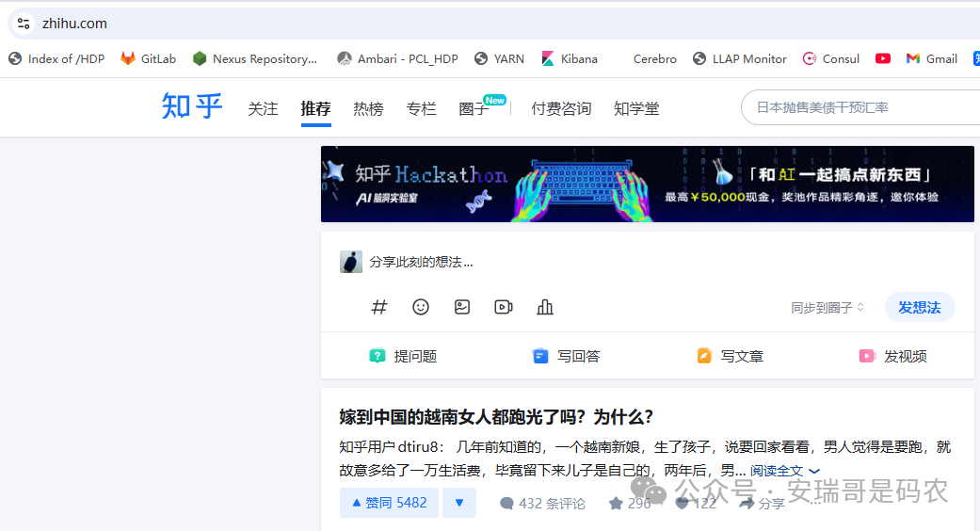Open the 知学堂 link

(x=636, y=108)
